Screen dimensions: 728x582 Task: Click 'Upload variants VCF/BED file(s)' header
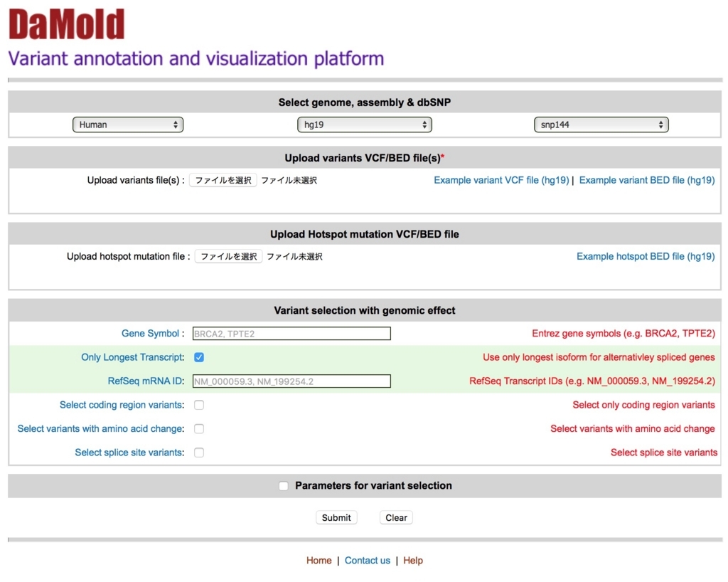click(365, 158)
